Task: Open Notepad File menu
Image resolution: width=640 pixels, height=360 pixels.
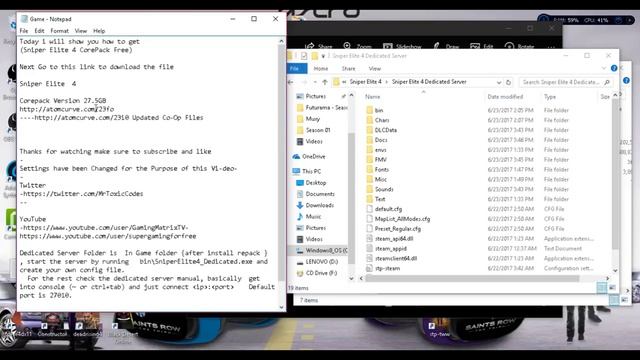Action: [24, 31]
